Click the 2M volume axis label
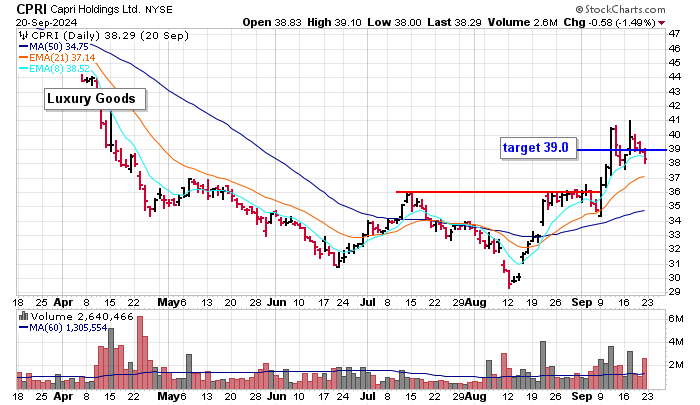The height and width of the screenshot is (405, 700). [675, 364]
